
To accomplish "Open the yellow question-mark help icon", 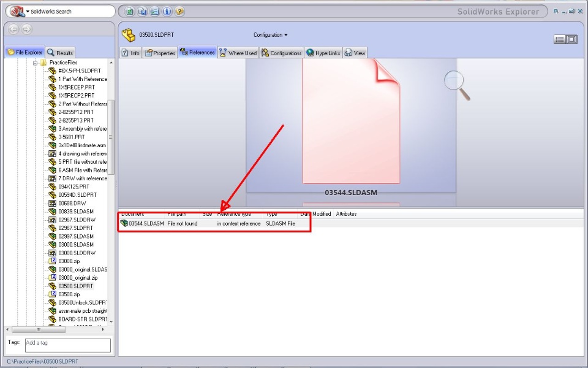I will [x=179, y=11].
